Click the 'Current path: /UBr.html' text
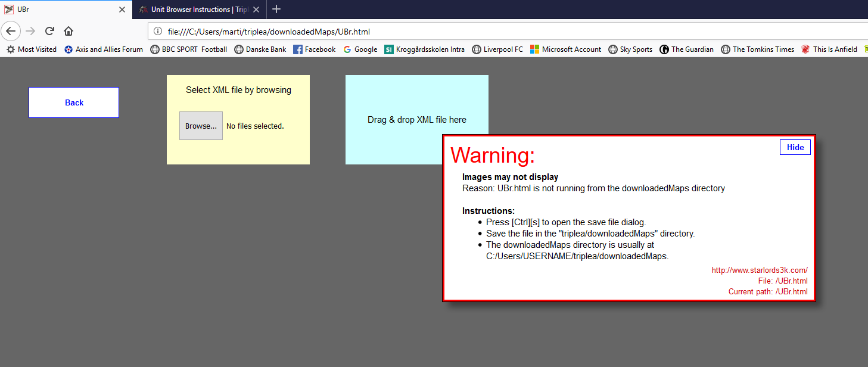 coord(768,291)
